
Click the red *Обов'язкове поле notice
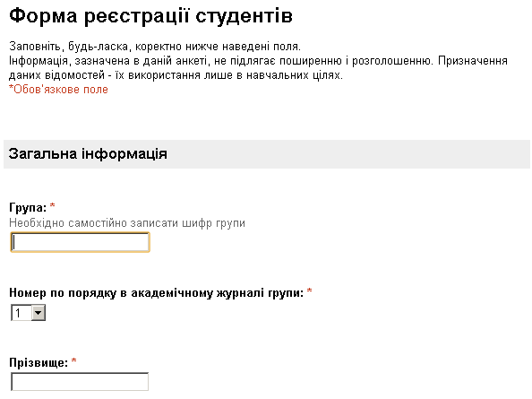(58, 90)
